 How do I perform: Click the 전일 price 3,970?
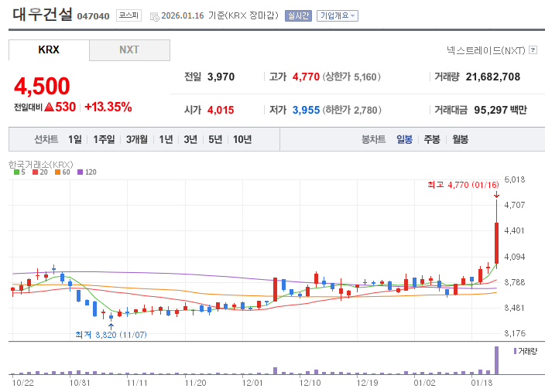[221, 77]
